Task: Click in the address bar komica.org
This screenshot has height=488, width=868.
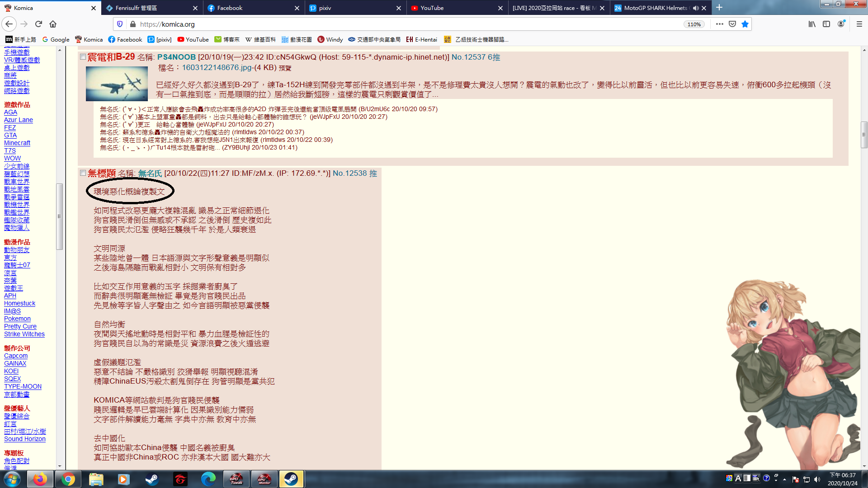Action: (407, 24)
